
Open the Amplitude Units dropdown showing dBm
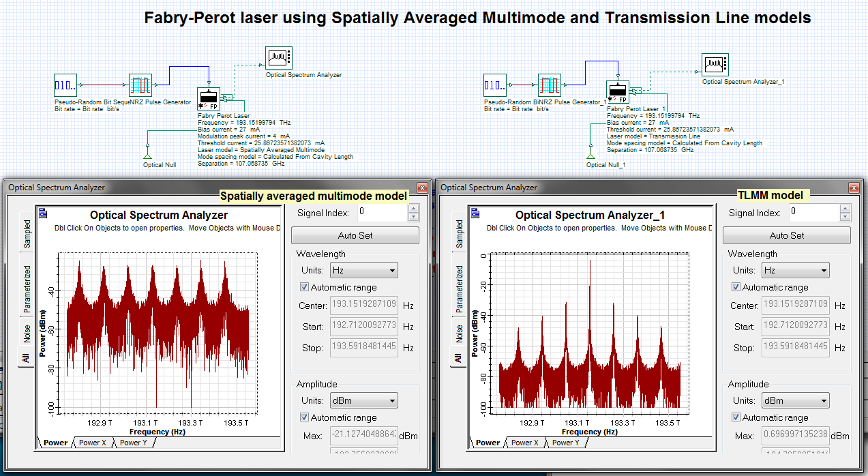[364, 400]
